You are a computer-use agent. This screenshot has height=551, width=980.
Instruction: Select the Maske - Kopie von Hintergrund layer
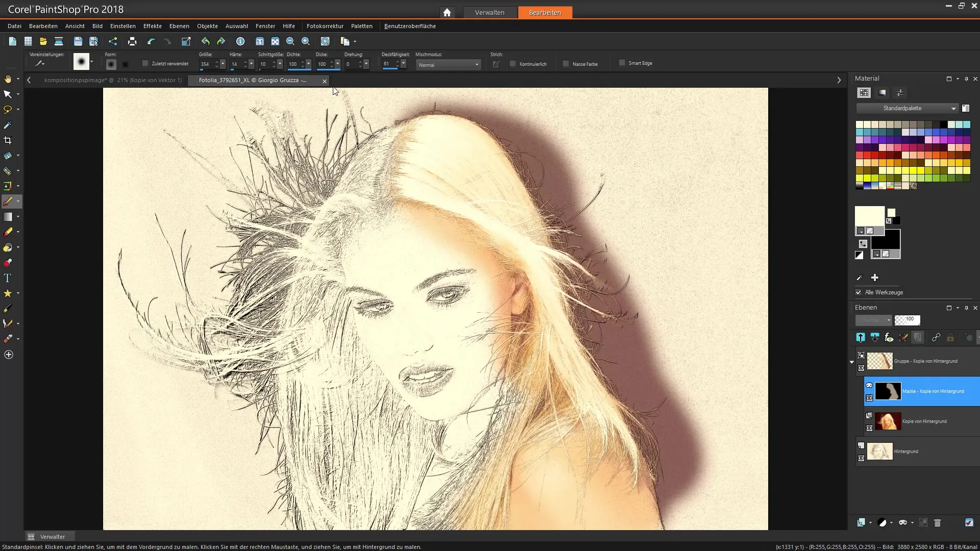[x=921, y=391]
